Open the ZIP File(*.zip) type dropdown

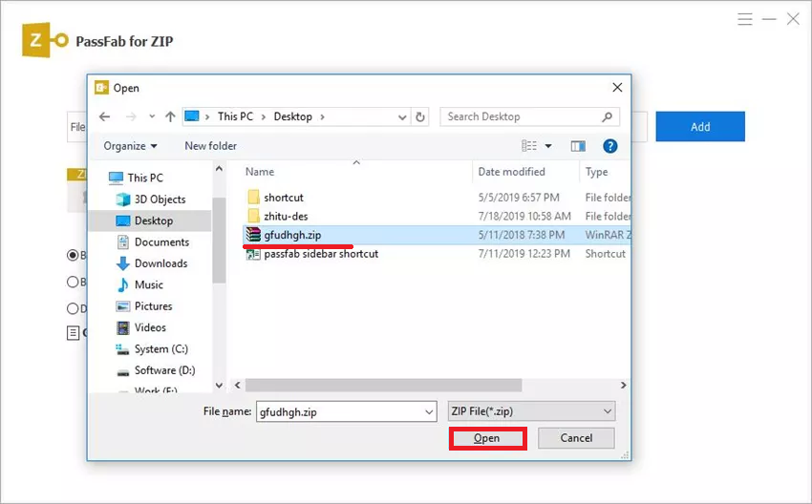531,410
